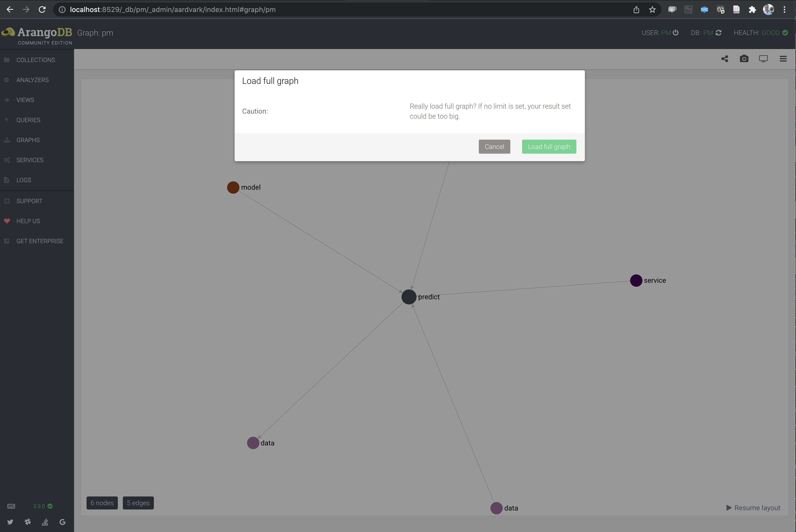Click the ArangoDB avocado logo
Viewport: 796px width, 532px height.
[x=8, y=32]
